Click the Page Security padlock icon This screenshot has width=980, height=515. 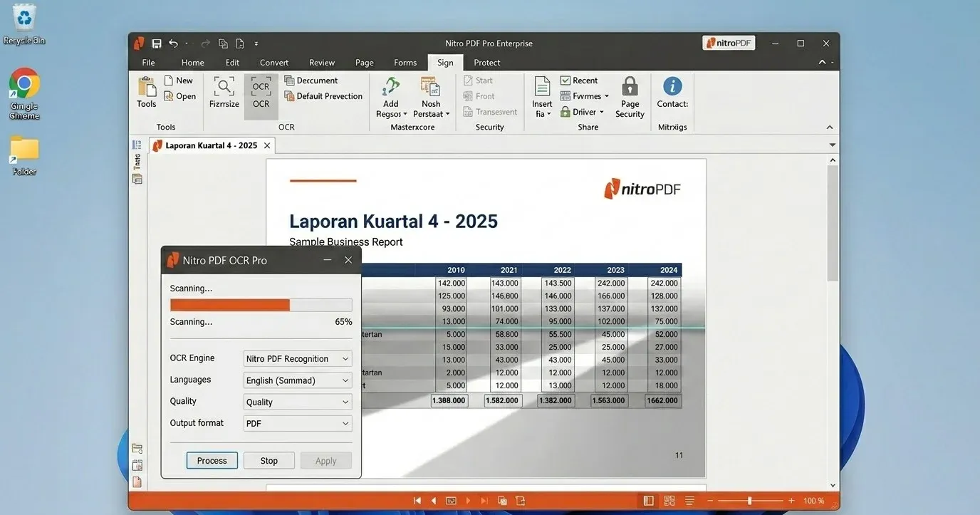click(630, 87)
